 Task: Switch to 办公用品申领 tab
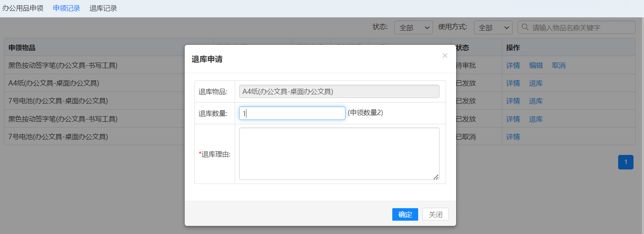coord(23,8)
